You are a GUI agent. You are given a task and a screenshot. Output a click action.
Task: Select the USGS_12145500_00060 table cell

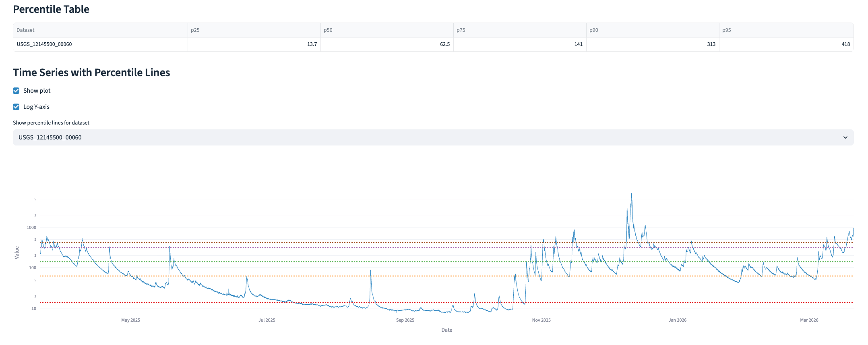pos(100,44)
